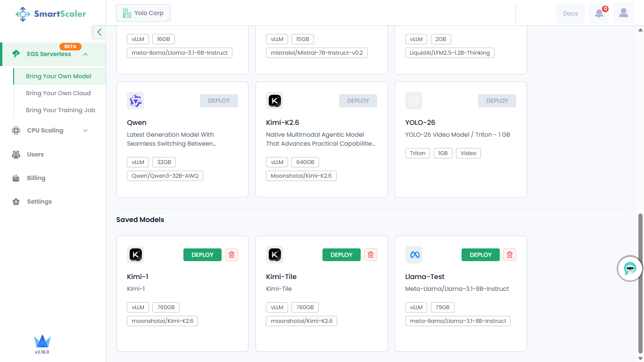Open the user profile avatar
Viewport: 644px width, 362px height.
tap(623, 13)
